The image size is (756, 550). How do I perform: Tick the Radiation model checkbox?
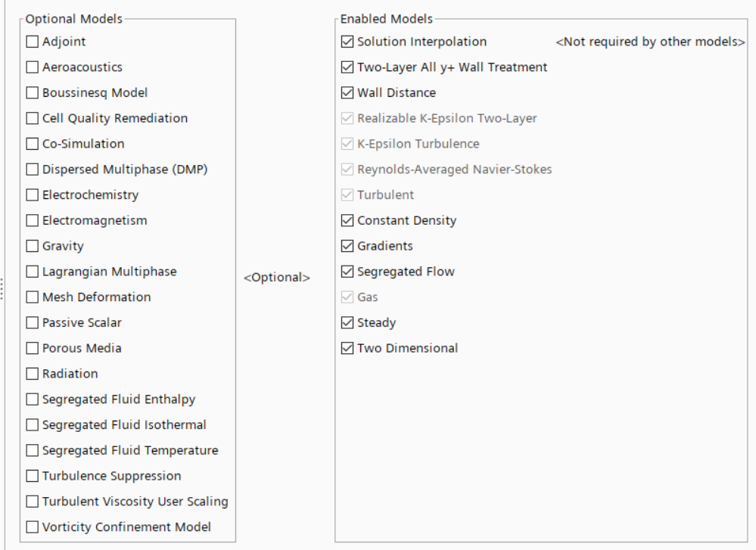click(x=33, y=374)
